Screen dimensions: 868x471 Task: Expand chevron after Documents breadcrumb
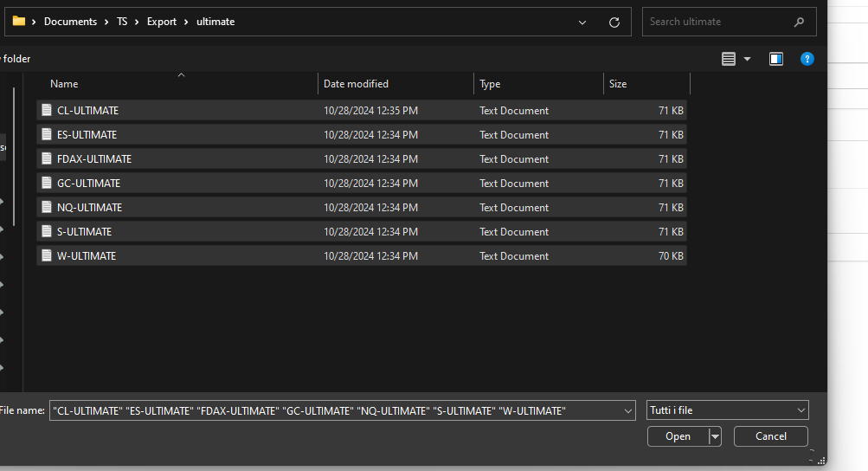[106, 22]
